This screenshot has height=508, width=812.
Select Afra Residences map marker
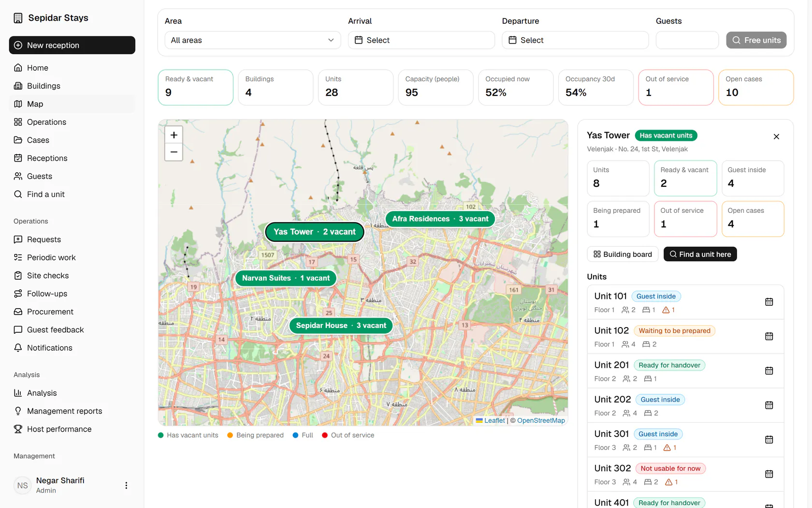tap(440, 219)
